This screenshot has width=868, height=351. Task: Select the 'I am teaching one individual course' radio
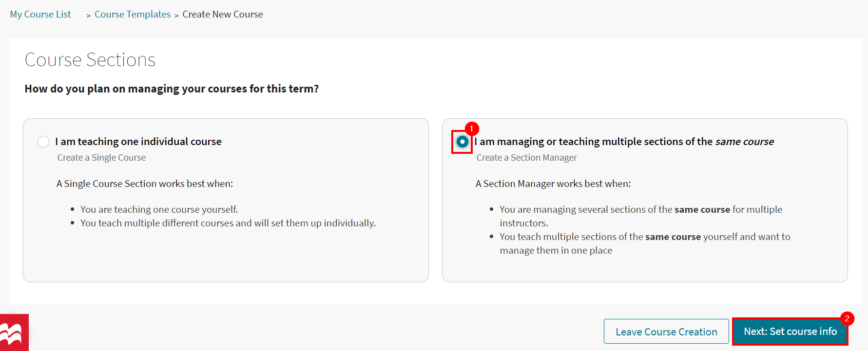pos(43,141)
